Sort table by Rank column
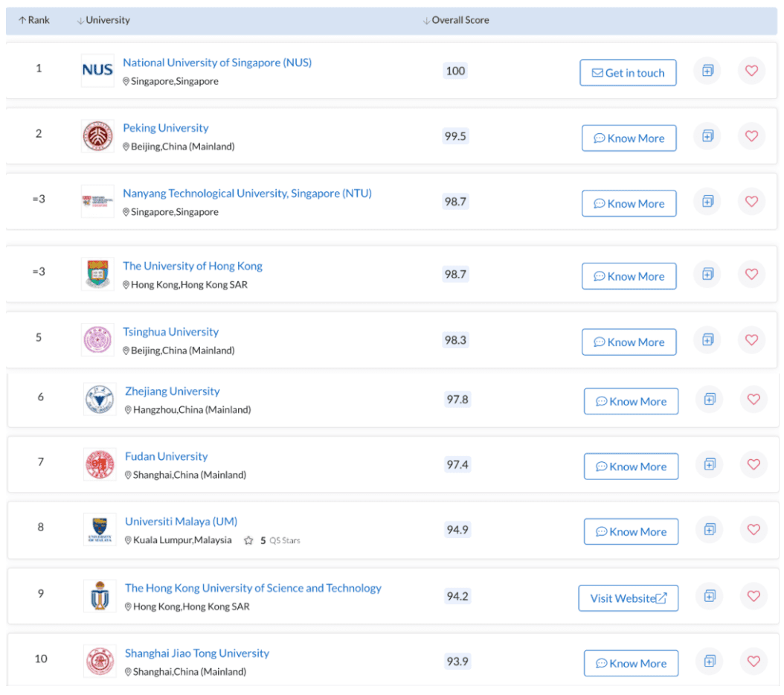 pos(34,20)
